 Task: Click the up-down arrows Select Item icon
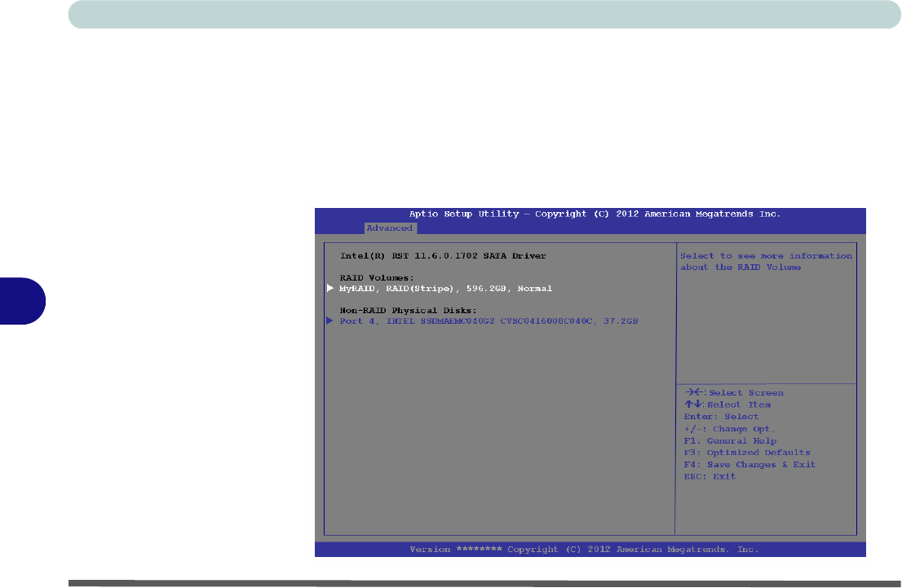point(694,405)
